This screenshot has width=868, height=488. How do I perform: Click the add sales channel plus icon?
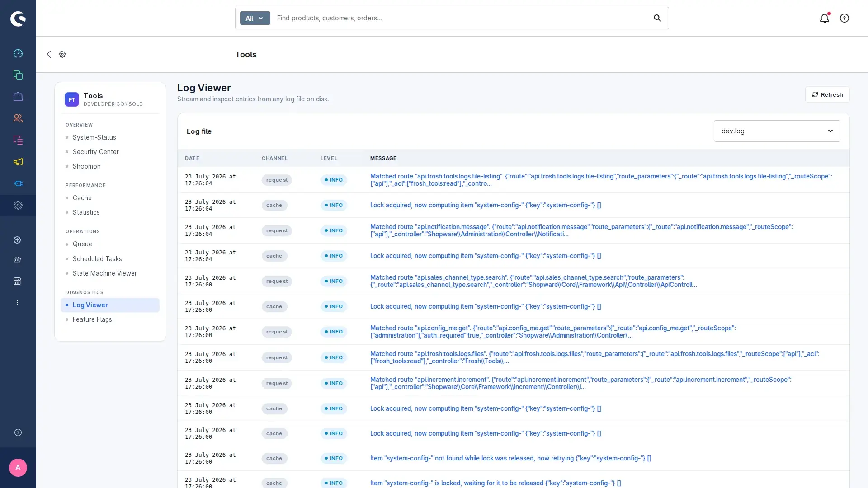coord(17,240)
